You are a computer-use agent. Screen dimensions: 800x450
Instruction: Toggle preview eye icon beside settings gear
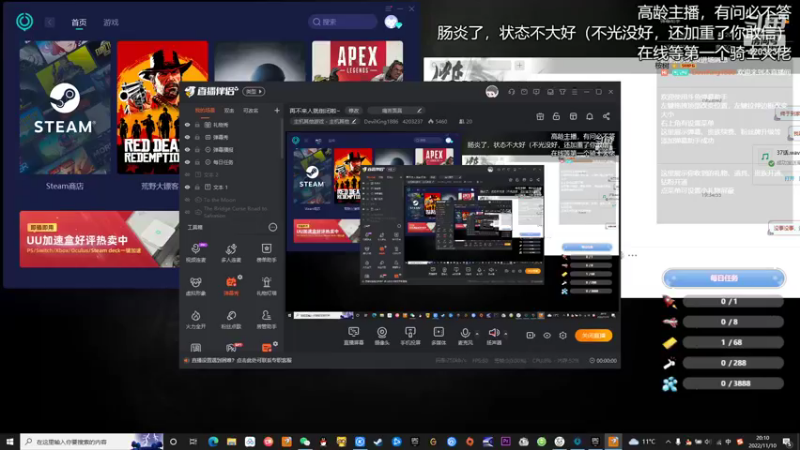point(547,335)
